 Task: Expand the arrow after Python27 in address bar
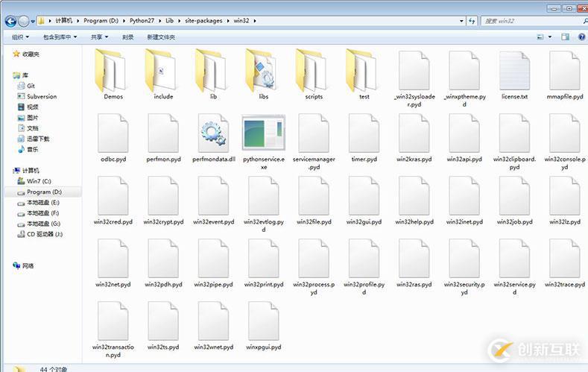point(159,21)
